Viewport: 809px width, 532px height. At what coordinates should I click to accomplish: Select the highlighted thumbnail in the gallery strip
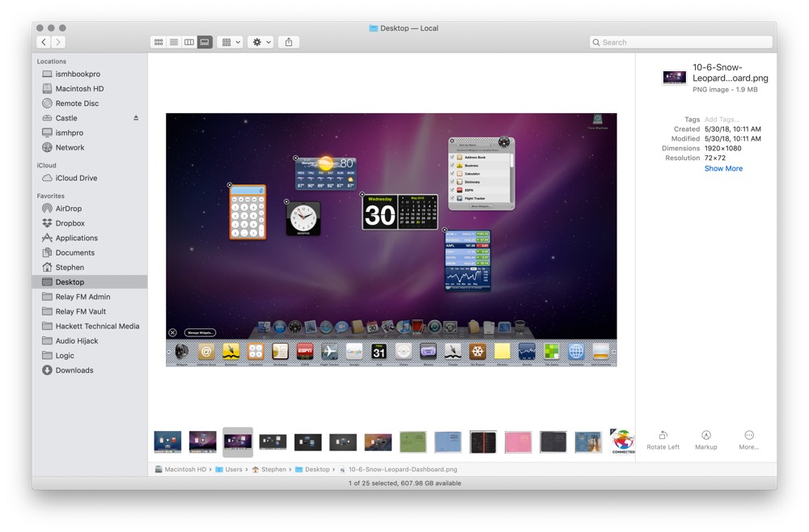(238, 441)
